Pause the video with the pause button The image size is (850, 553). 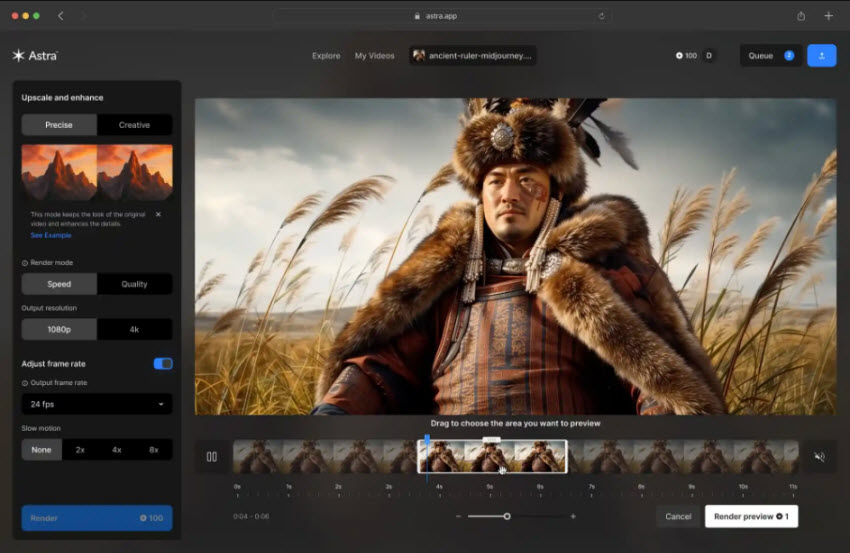pos(211,457)
